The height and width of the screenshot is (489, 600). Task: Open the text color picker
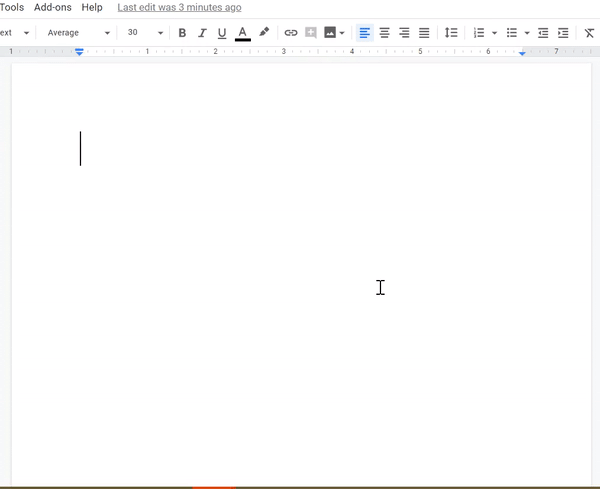(x=242, y=33)
